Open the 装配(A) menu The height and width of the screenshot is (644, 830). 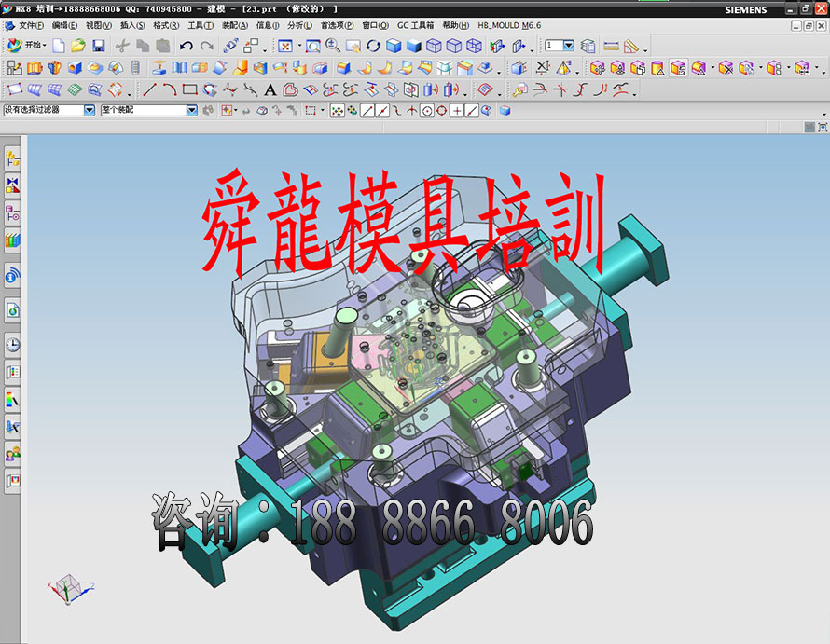tap(234, 25)
